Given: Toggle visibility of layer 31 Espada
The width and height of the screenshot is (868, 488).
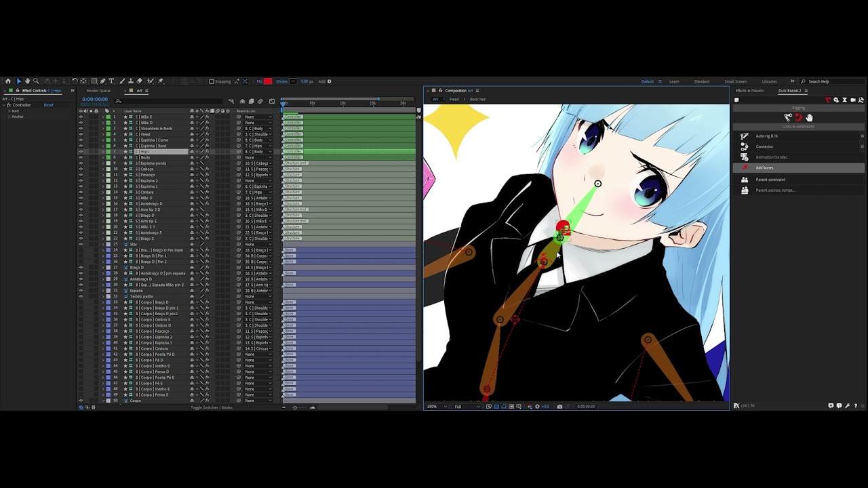Looking at the screenshot, I should [x=81, y=291].
